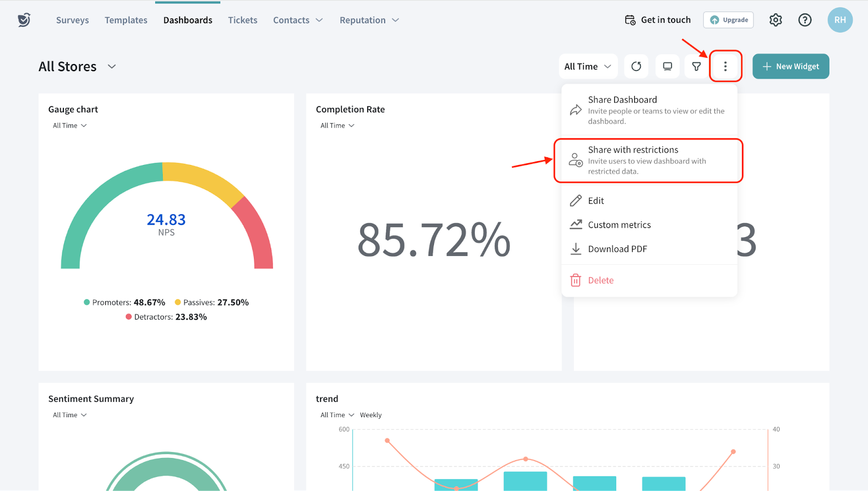This screenshot has width=868, height=491.
Task: Open the RH user avatar menu
Action: coord(839,20)
